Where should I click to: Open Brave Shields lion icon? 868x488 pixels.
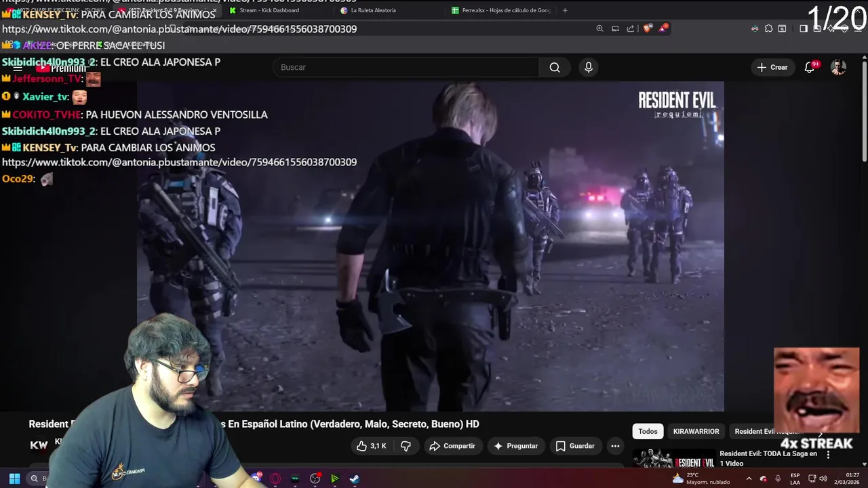[647, 28]
